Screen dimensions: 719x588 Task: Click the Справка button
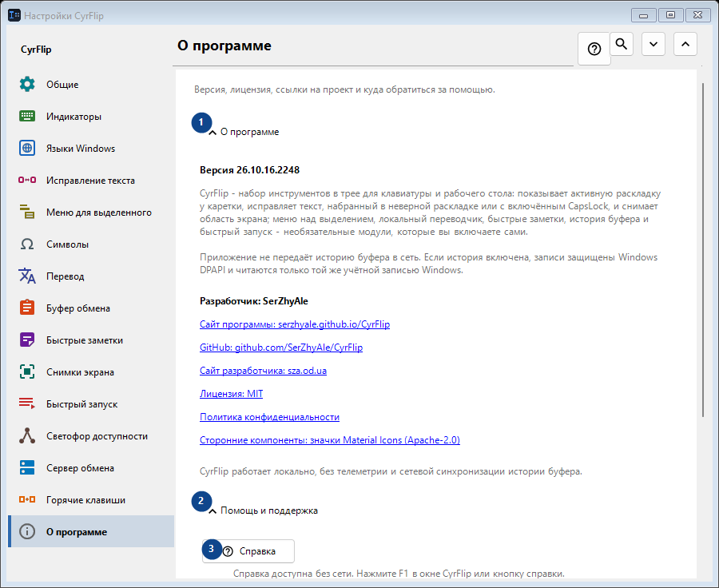pyautogui.click(x=248, y=550)
